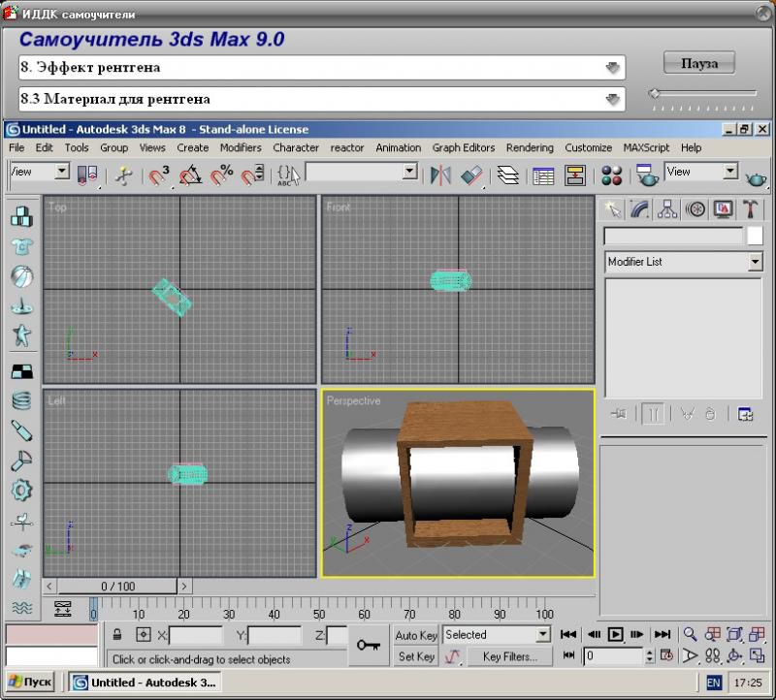Toggle the selection lock padlock

click(116, 635)
